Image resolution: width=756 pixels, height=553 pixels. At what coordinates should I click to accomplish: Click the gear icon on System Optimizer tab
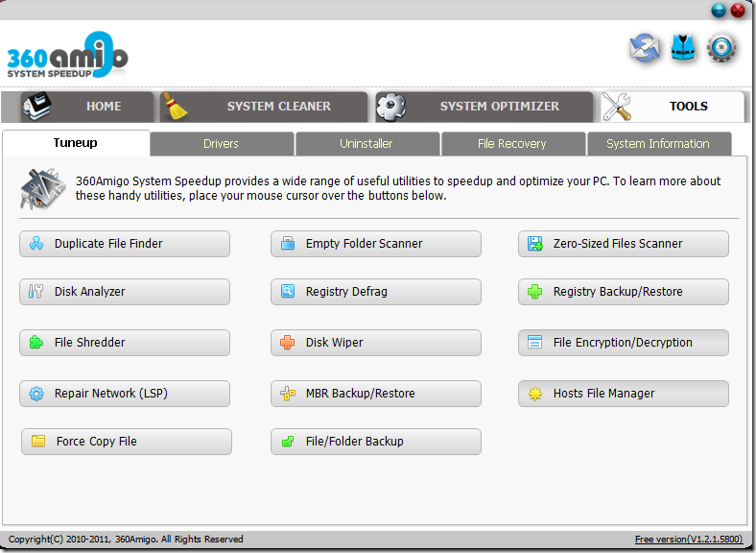pyautogui.click(x=390, y=107)
